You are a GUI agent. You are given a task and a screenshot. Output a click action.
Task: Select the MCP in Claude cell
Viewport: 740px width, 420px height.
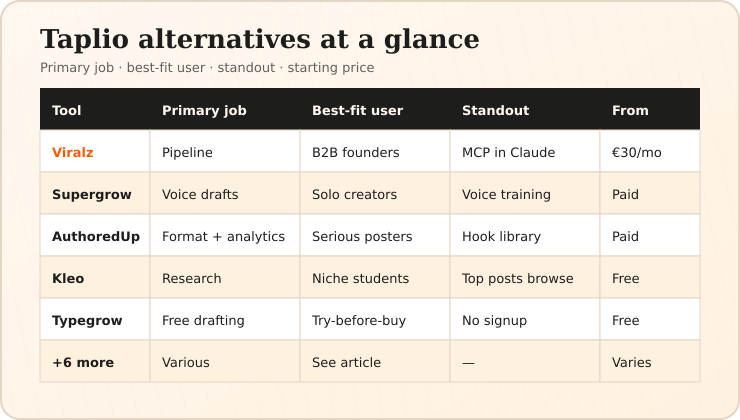pyautogui.click(x=525, y=151)
